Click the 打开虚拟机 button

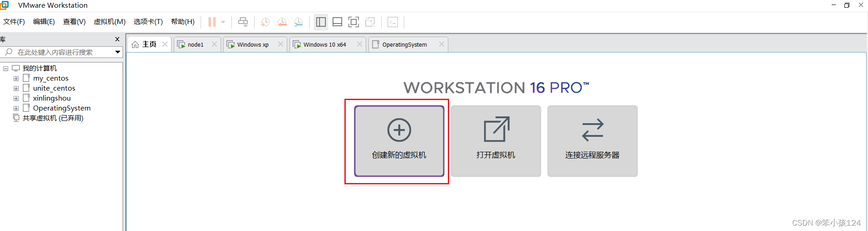pos(496,141)
